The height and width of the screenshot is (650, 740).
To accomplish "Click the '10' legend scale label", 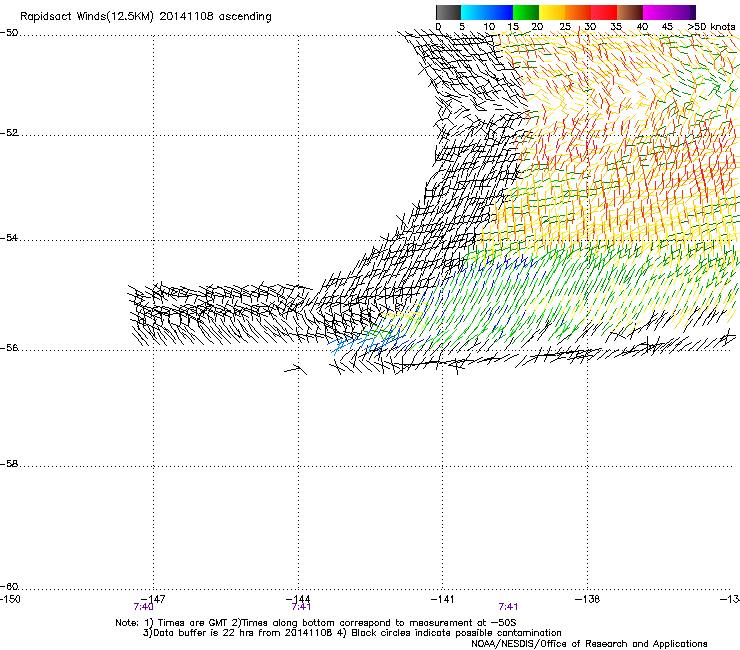I will click(489, 27).
